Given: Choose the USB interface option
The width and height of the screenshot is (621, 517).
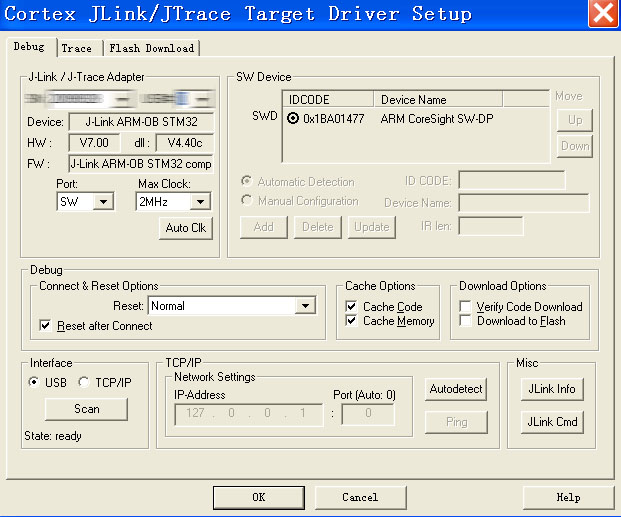Looking at the screenshot, I should pos(35,382).
